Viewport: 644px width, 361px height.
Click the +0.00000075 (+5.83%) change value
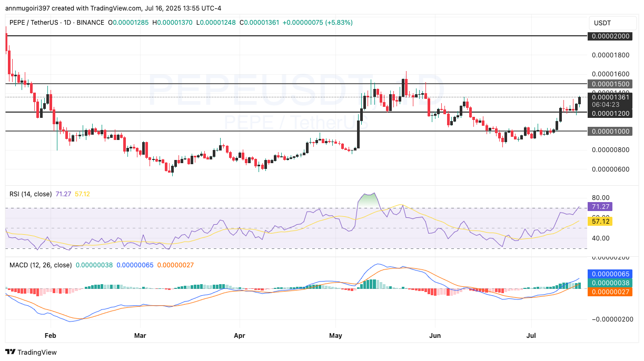point(318,23)
